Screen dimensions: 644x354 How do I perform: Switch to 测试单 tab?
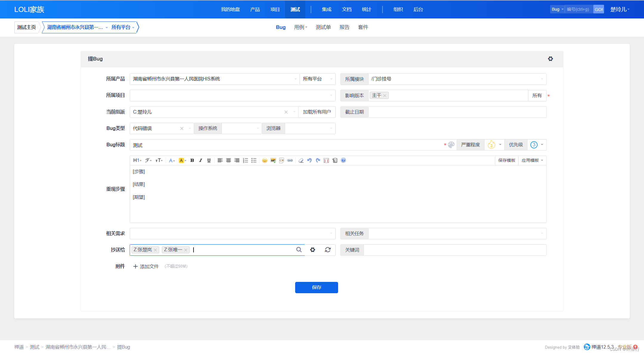pos(323,27)
